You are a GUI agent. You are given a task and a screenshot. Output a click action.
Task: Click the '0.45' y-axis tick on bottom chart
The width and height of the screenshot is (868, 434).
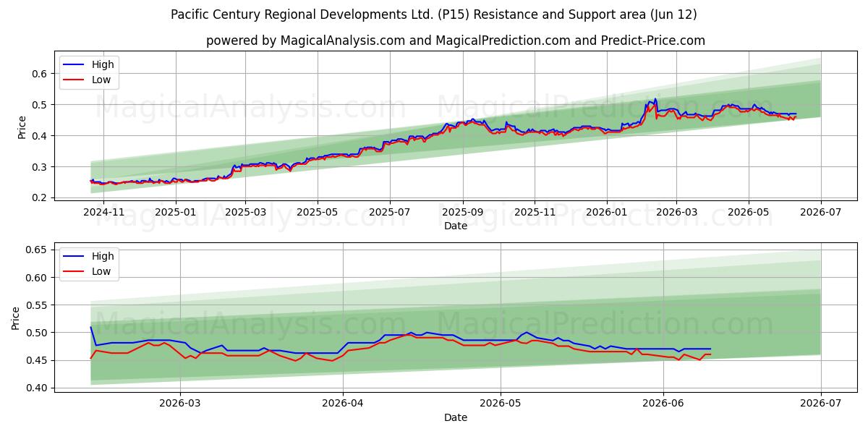(36, 360)
